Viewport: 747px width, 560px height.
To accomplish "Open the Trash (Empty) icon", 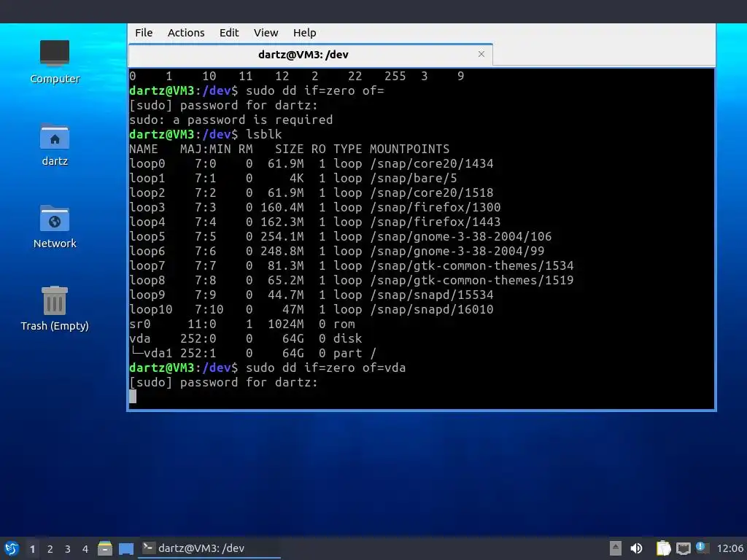I will (x=55, y=308).
